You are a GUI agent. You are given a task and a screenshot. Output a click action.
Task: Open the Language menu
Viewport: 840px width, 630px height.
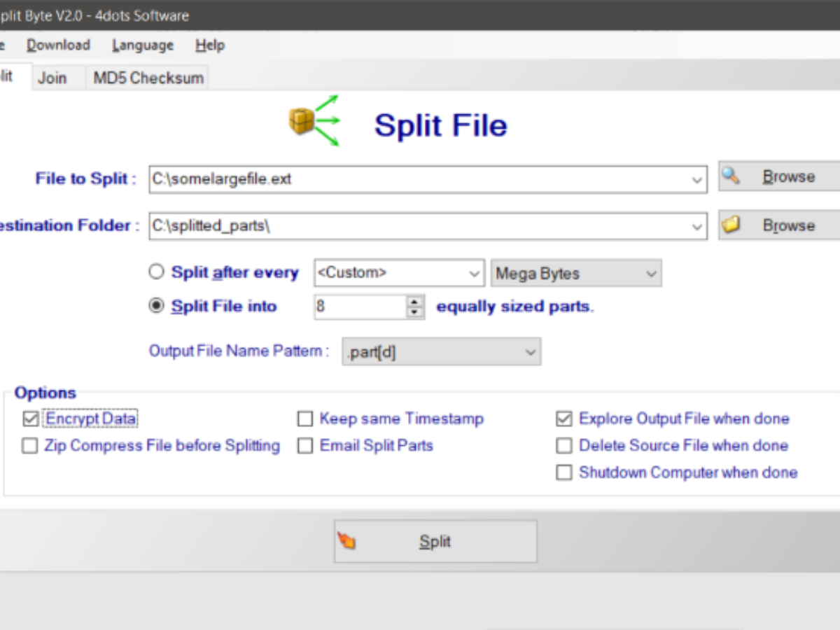(143, 45)
